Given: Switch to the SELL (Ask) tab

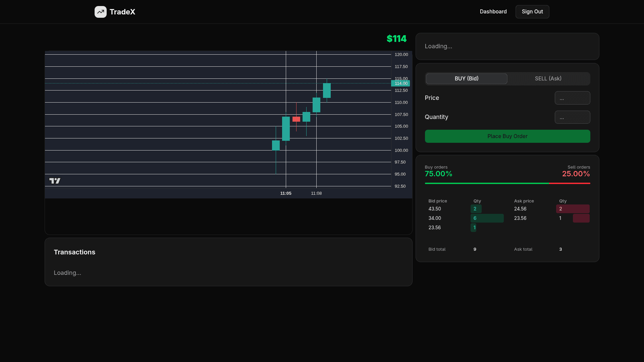Looking at the screenshot, I should coord(548,78).
